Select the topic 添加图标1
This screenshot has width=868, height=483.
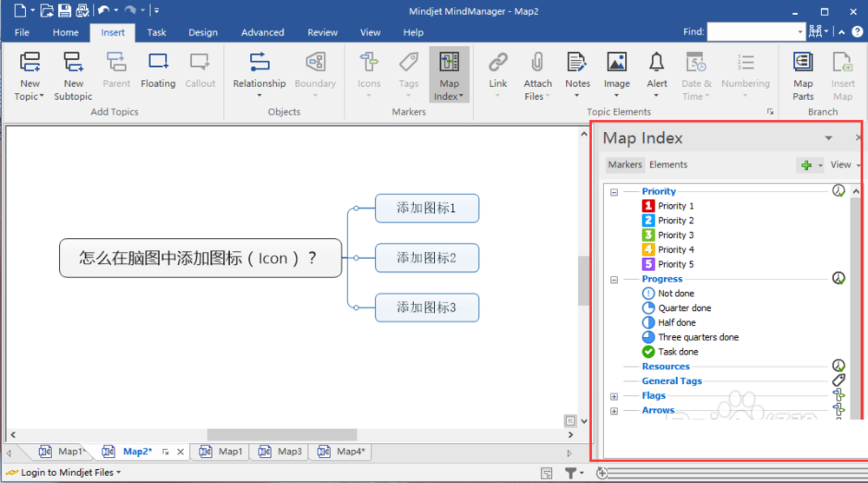[427, 208]
